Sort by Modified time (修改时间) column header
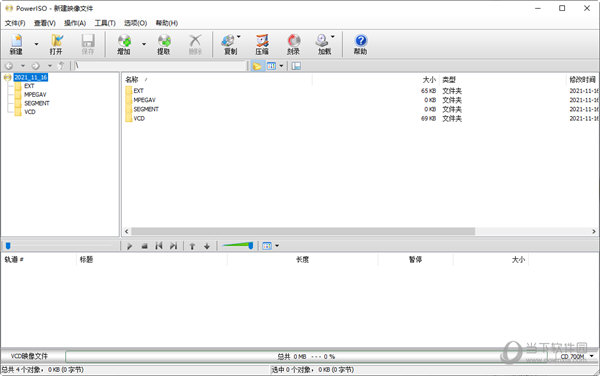Viewport: 600px width, 376px height. coord(582,80)
